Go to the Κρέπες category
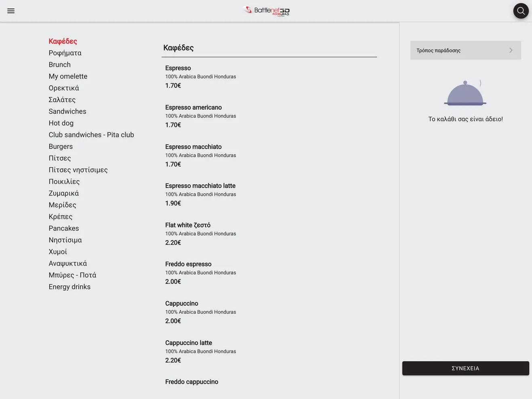The height and width of the screenshot is (399, 532). tap(61, 217)
